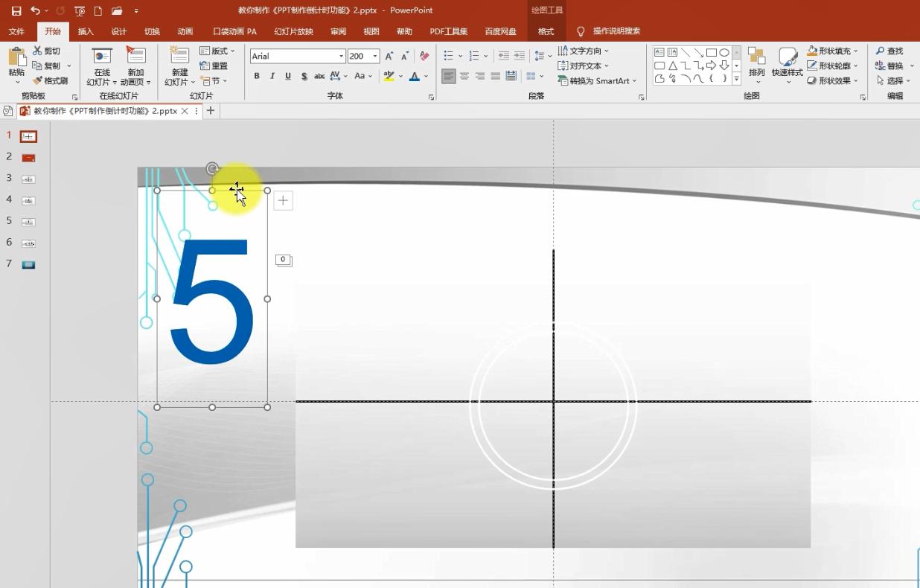
Task: Toggle underline formatting
Action: point(288,76)
